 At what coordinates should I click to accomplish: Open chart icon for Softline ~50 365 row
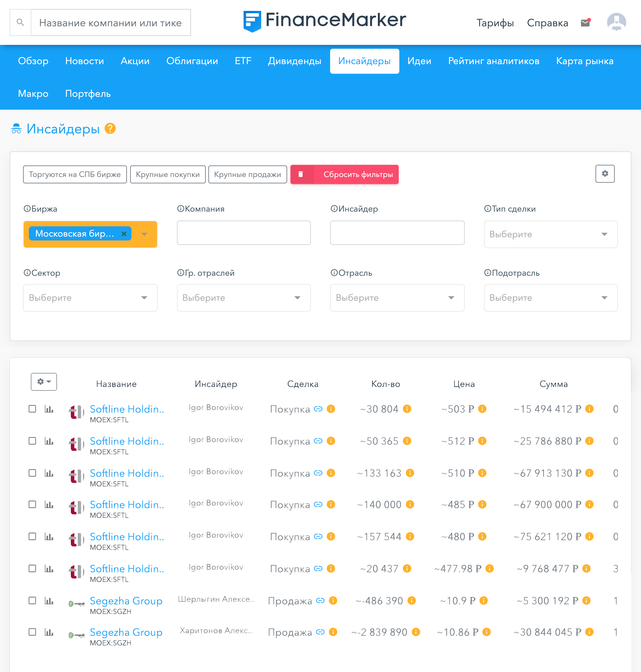click(x=49, y=441)
